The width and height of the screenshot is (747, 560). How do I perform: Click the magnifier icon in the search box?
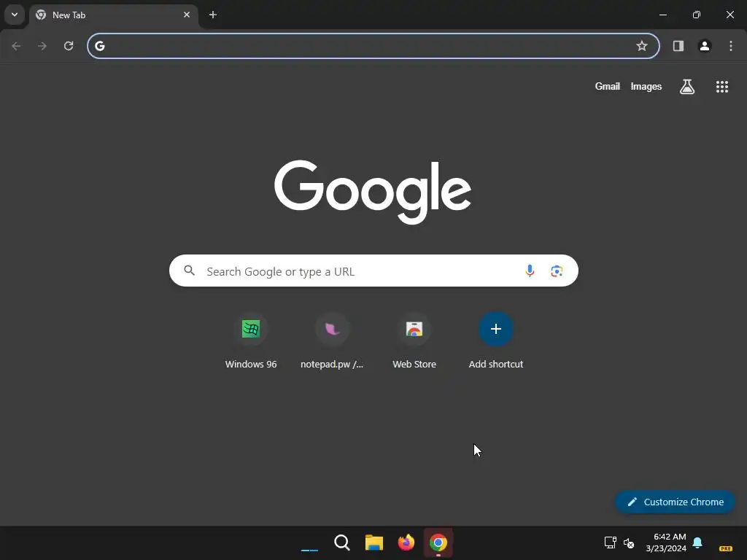(x=190, y=271)
